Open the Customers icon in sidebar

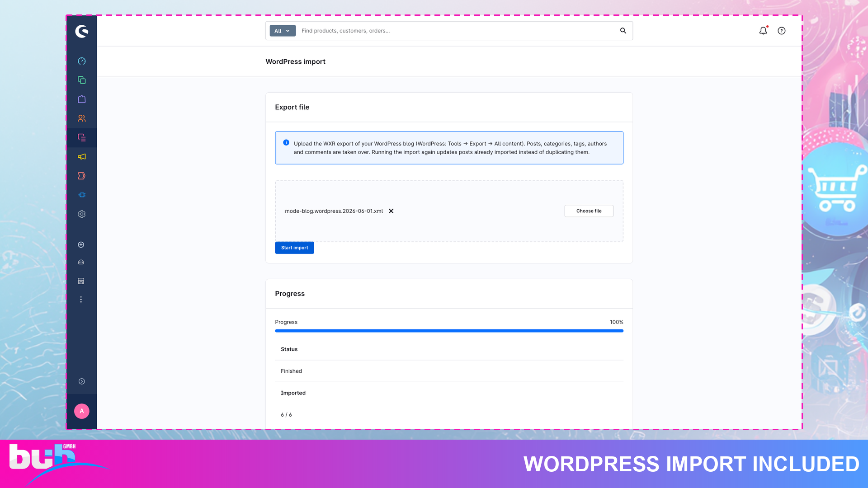(x=82, y=118)
